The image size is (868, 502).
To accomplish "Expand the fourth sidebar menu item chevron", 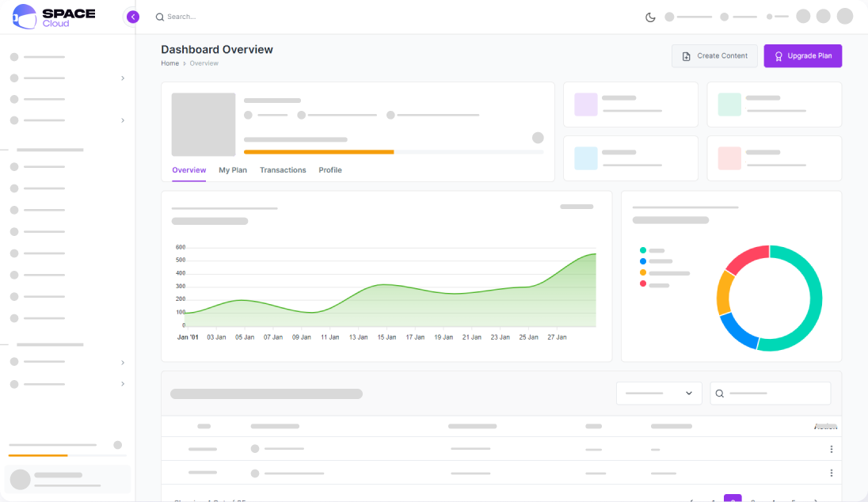I will (122, 120).
